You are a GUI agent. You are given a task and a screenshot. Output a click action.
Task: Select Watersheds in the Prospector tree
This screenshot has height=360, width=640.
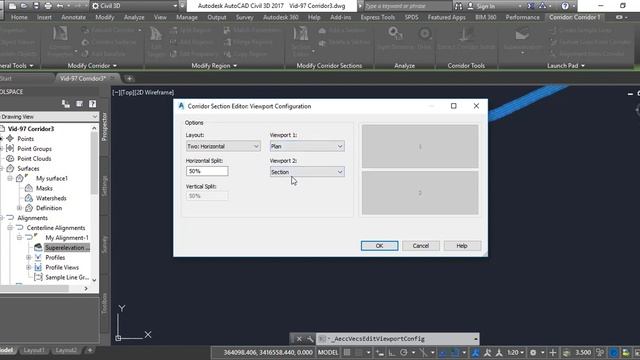pos(51,198)
